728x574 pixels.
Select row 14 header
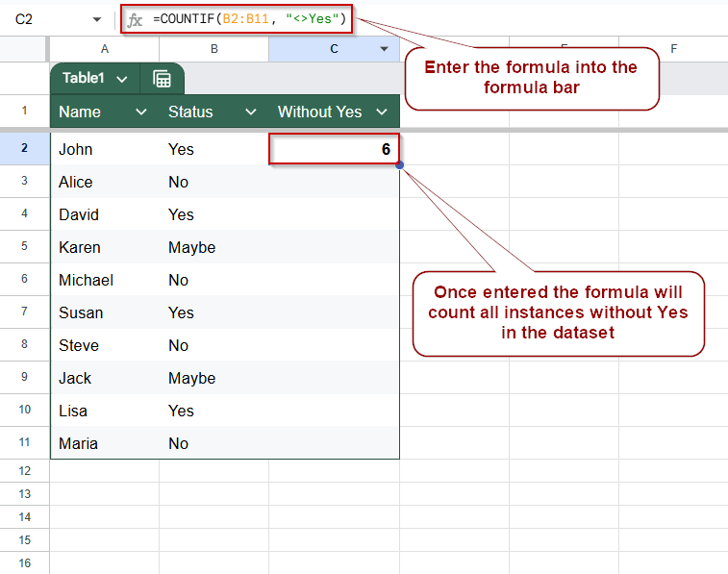(24, 517)
